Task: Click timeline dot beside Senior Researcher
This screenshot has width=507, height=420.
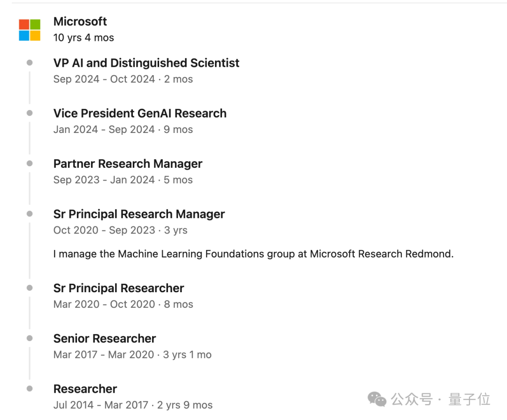Action: coord(30,338)
